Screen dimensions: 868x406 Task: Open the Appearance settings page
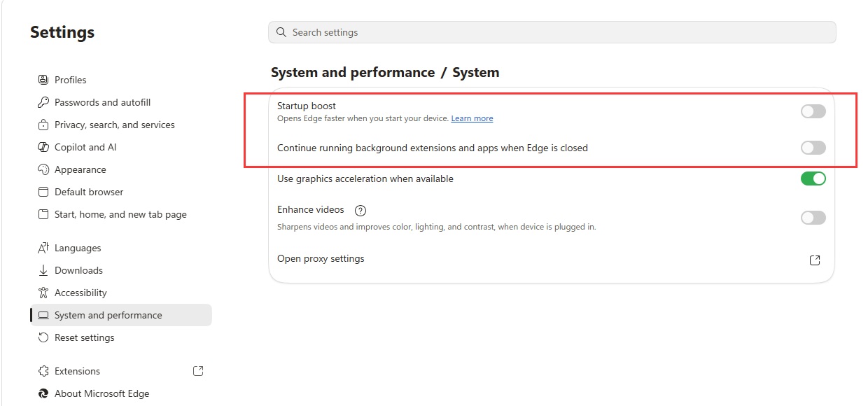coord(121,169)
